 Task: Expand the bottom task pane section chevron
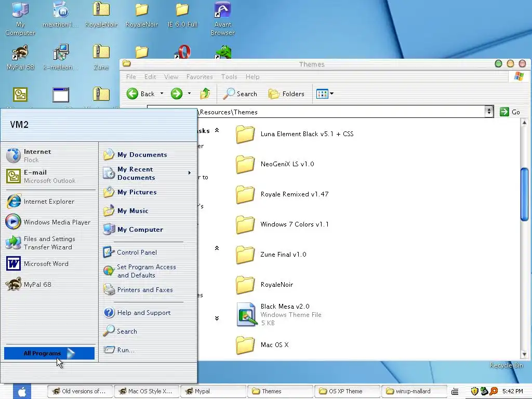tap(217, 318)
